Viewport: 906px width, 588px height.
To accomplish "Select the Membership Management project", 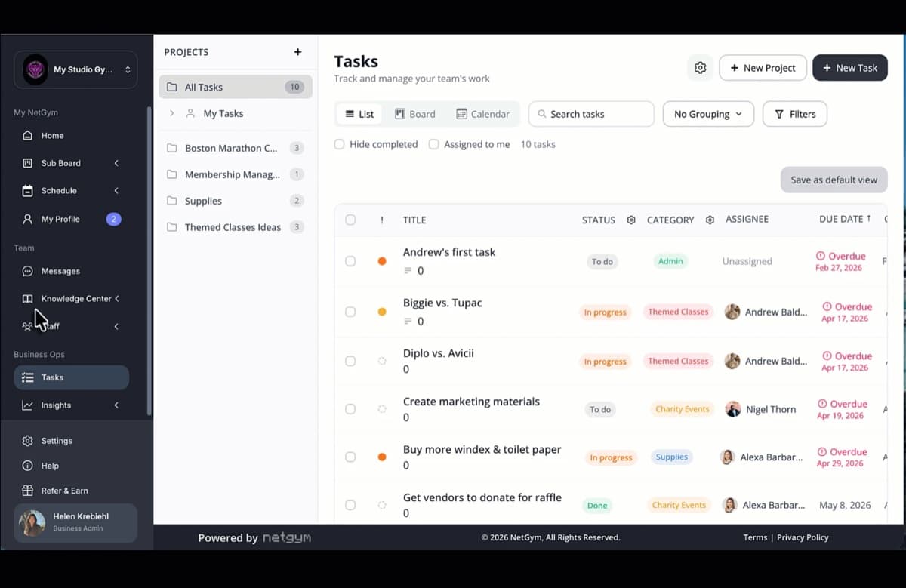I will tap(236, 174).
